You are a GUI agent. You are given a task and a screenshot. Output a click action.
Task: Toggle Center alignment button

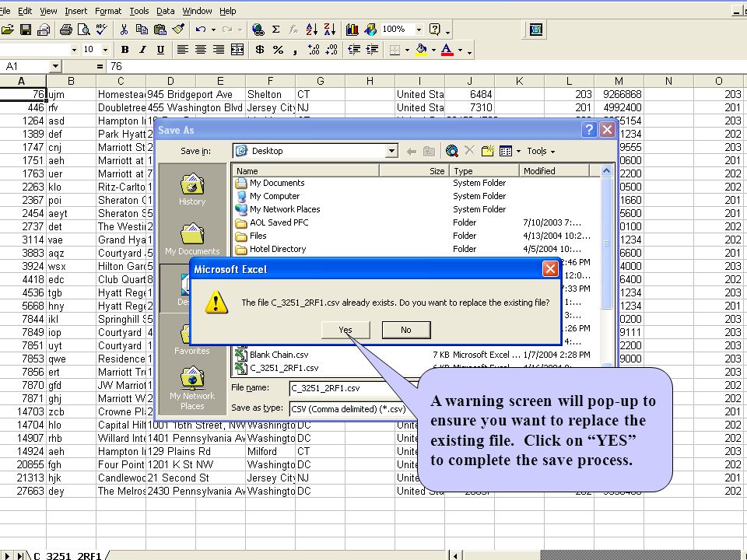pos(201,50)
